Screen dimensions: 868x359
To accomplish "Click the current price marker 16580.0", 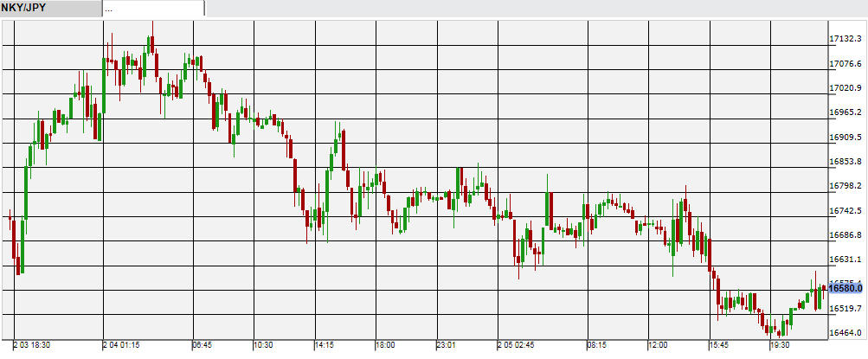I will click(847, 287).
